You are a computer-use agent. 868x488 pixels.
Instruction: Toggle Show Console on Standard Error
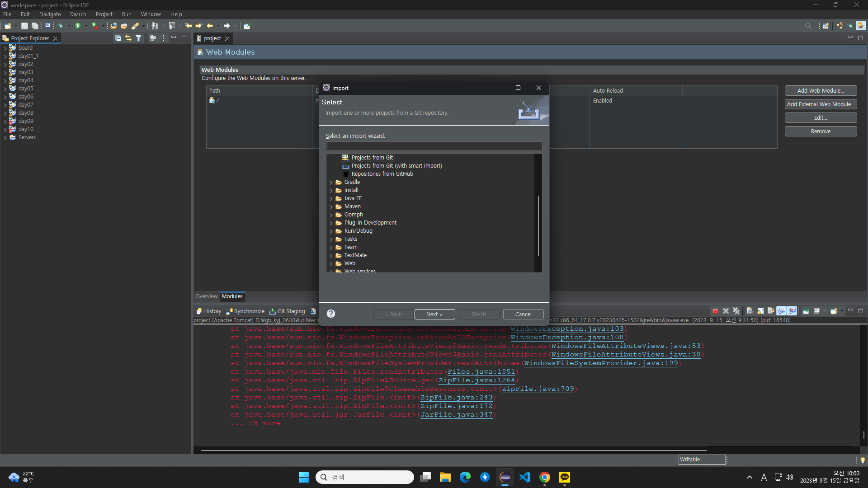792,311
